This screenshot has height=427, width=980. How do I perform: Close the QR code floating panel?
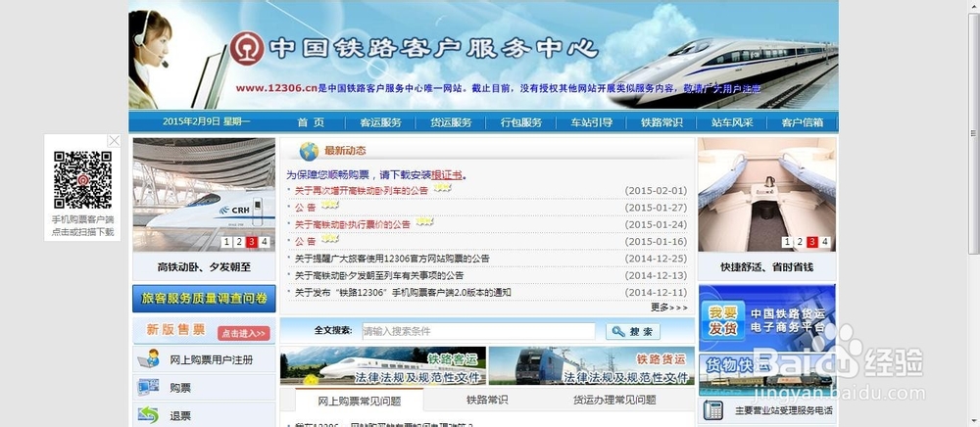point(114,140)
